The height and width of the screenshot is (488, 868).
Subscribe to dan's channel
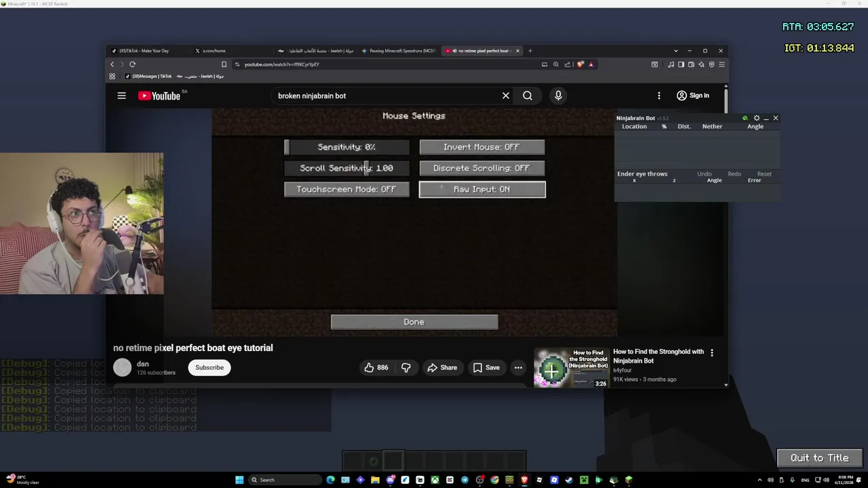coord(210,367)
